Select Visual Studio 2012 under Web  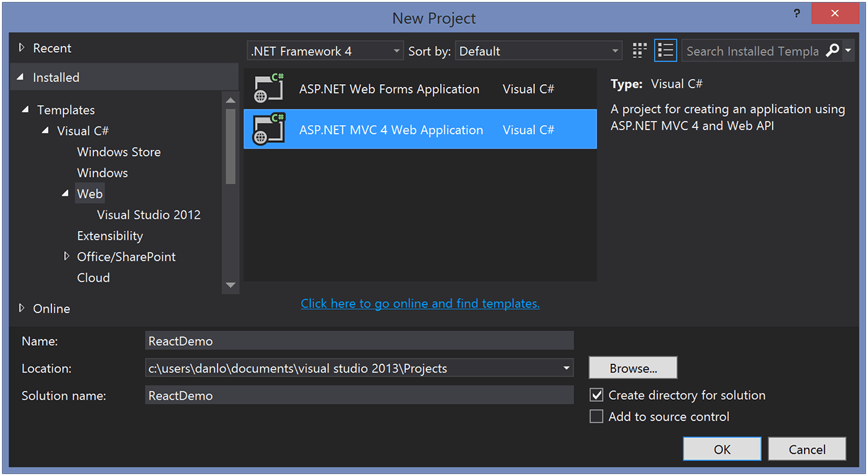click(x=148, y=214)
